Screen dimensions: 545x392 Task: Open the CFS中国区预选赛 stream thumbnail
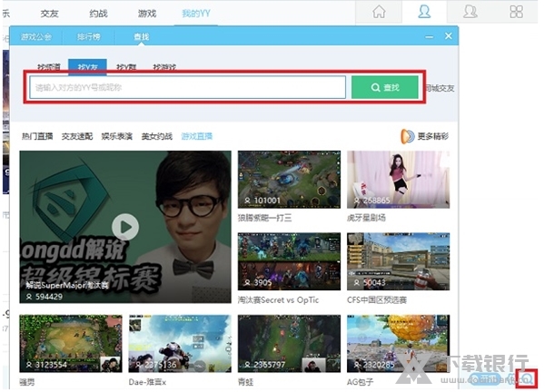[x=399, y=261]
